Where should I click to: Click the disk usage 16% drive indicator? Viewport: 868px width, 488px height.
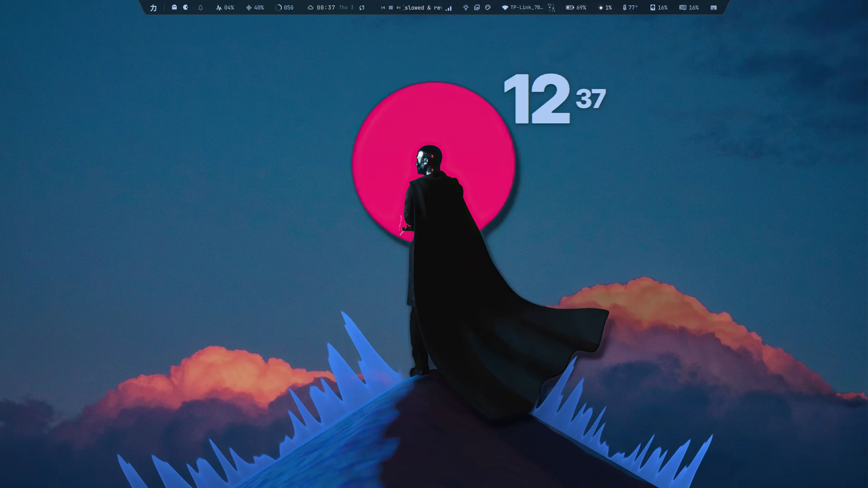tap(659, 8)
